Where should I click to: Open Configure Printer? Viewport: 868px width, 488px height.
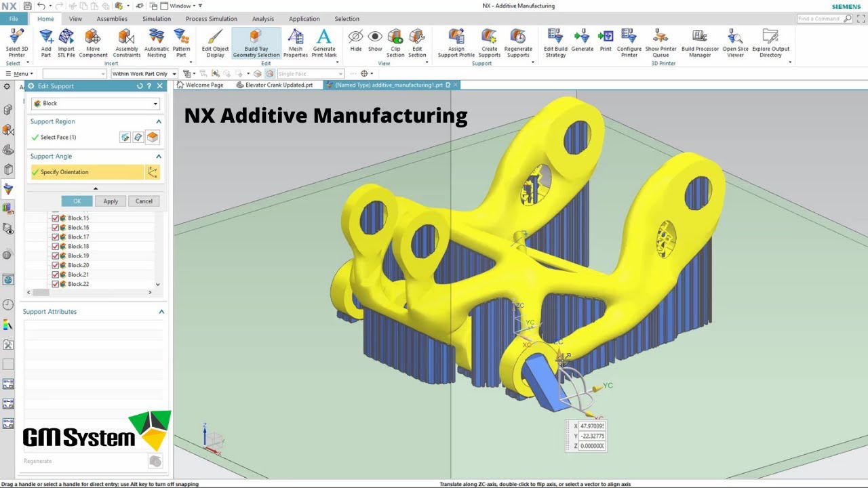(x=629, y=43)
